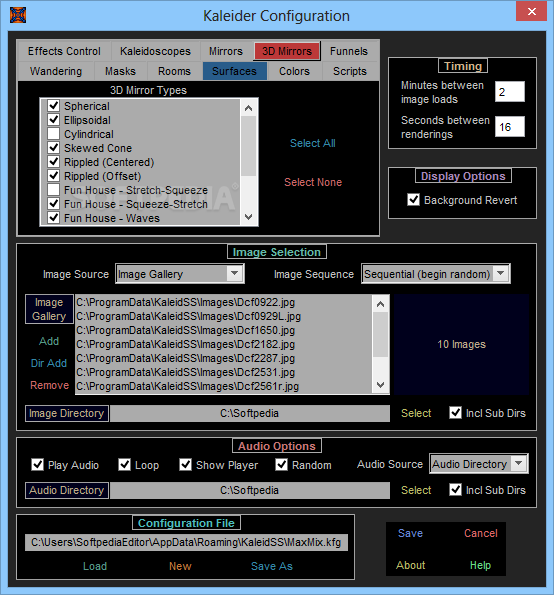
Task: Toggle Rippled (Offset) checkbox
Action: click(54, 176)
